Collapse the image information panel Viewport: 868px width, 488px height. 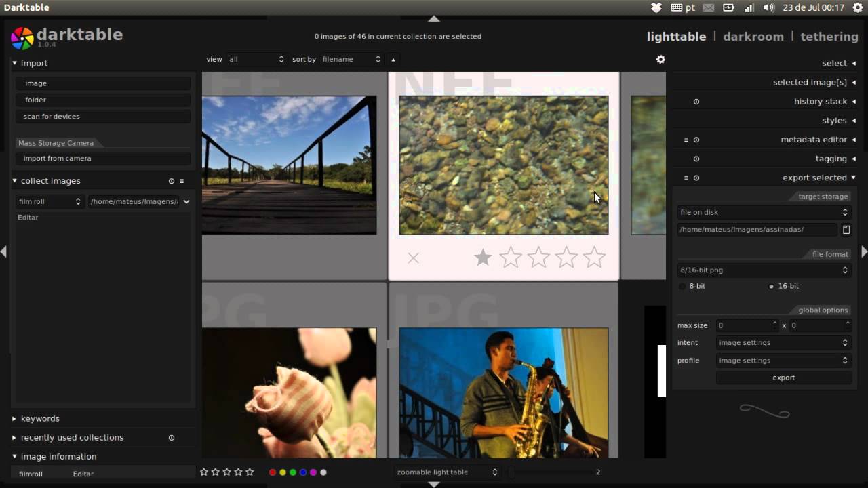[58, 457]
